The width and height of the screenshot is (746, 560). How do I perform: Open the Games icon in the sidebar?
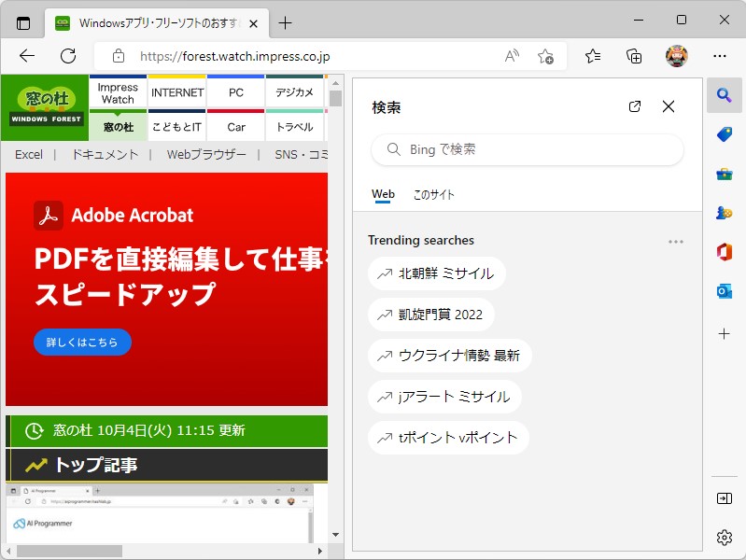[x=725, y=212]
